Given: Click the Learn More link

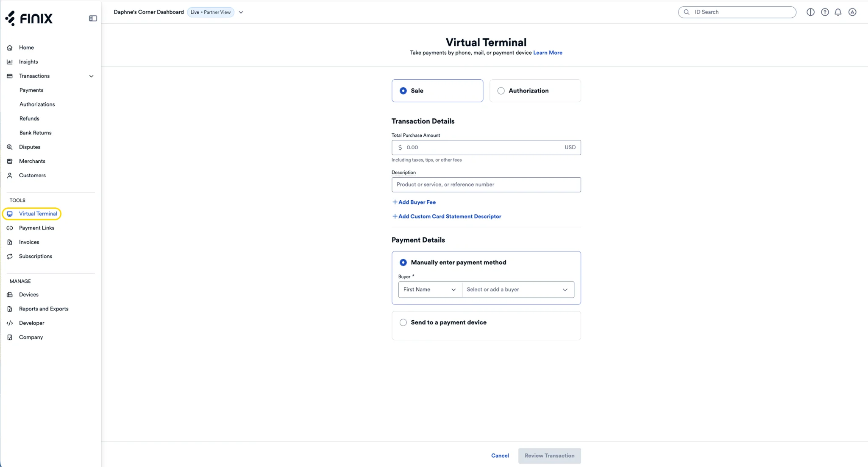Looking at the screenshot, I should point(548,53).
